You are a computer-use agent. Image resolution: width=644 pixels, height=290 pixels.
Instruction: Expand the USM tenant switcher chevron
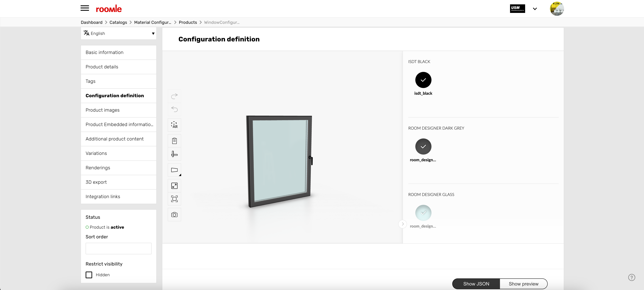[x=535, y=9]
